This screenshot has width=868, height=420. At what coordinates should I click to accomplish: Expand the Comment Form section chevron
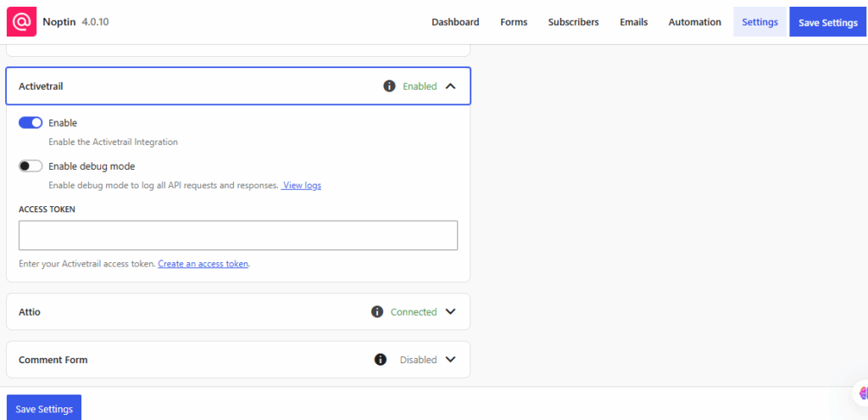pyautogui.click(x=451, y=360)
